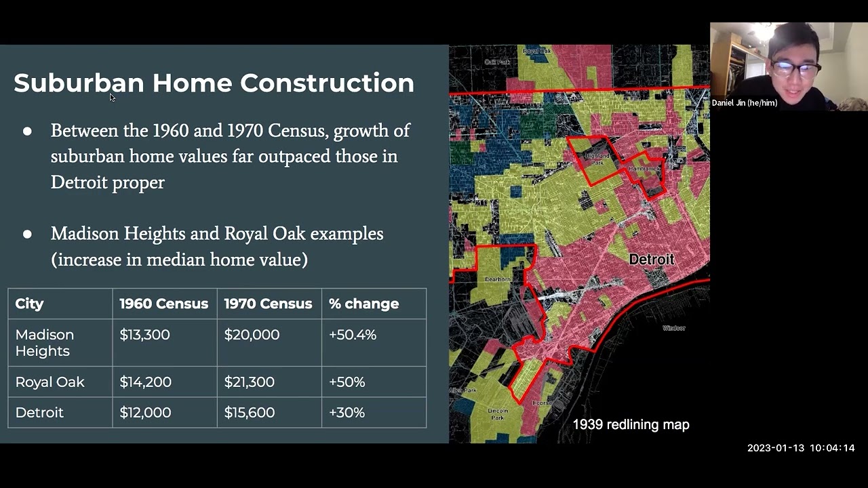Select the '1970 Census' column header

click(269, 304)
